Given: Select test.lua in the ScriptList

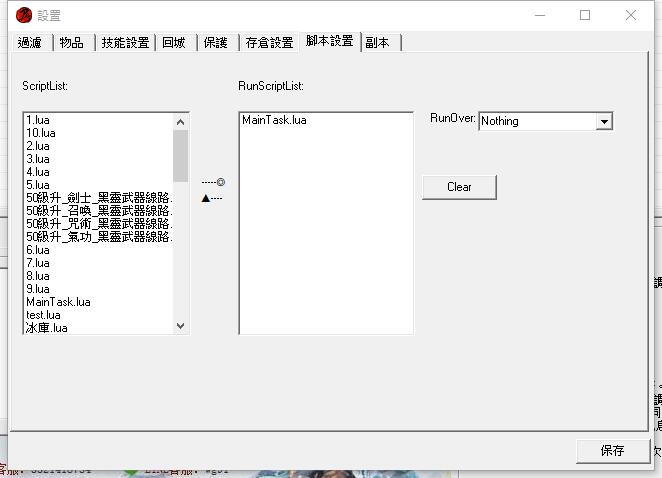Looking at the screenshot, I should (x=43, y=314).
